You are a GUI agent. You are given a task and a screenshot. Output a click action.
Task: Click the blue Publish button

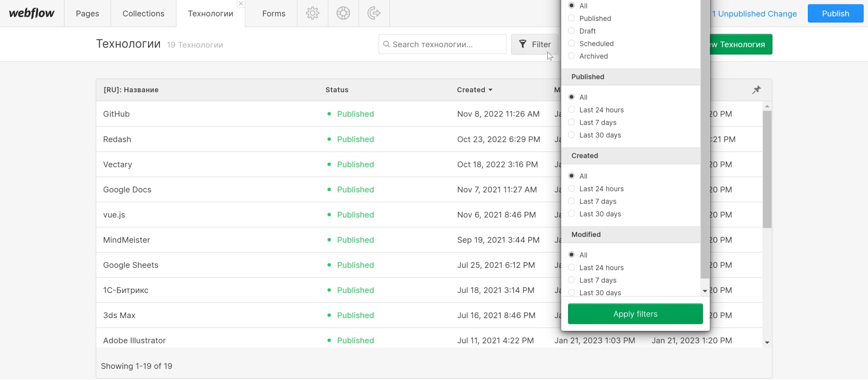click(835, 13)
